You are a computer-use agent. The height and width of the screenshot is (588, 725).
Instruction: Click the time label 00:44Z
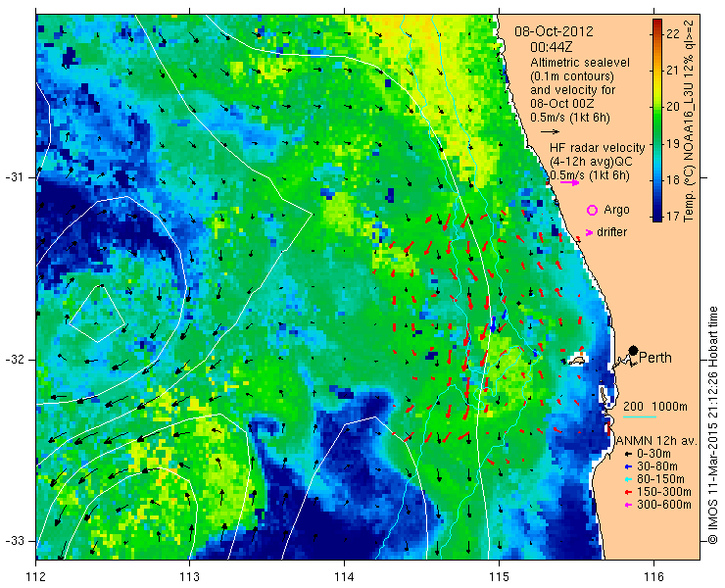(x=552, y=47)
